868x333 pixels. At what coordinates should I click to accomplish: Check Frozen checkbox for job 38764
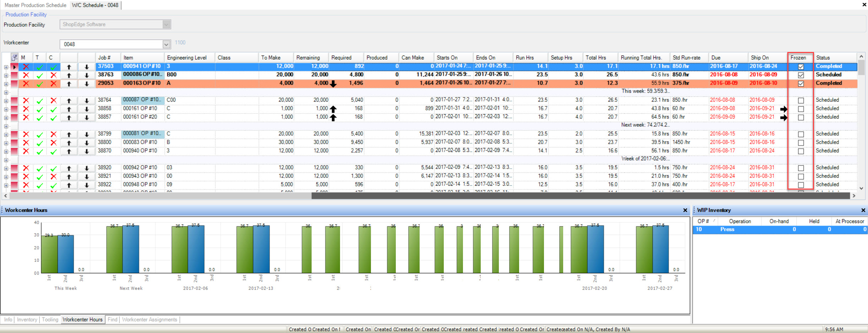[x=801, y=100]
